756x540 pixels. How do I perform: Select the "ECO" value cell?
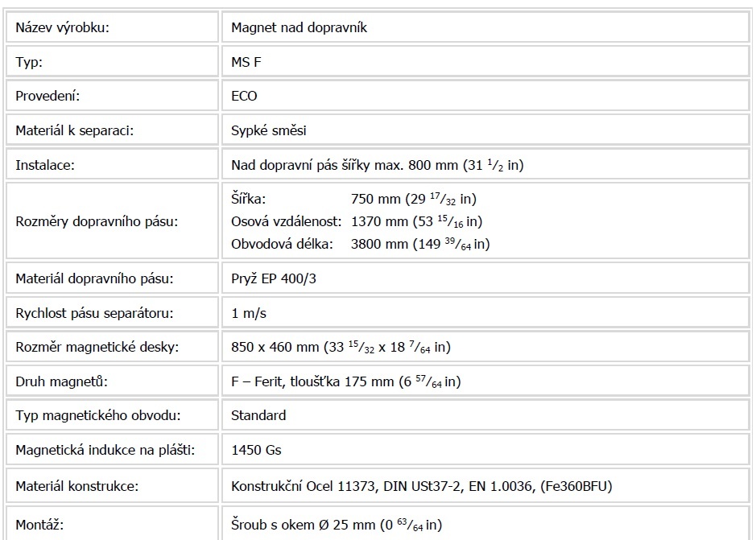coord(244,96)
